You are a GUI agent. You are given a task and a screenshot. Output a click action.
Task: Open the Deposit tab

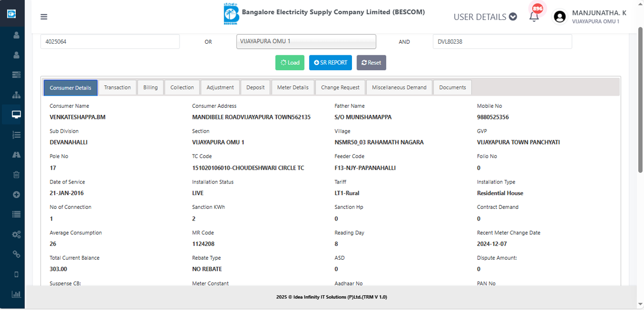click(255, 87)
